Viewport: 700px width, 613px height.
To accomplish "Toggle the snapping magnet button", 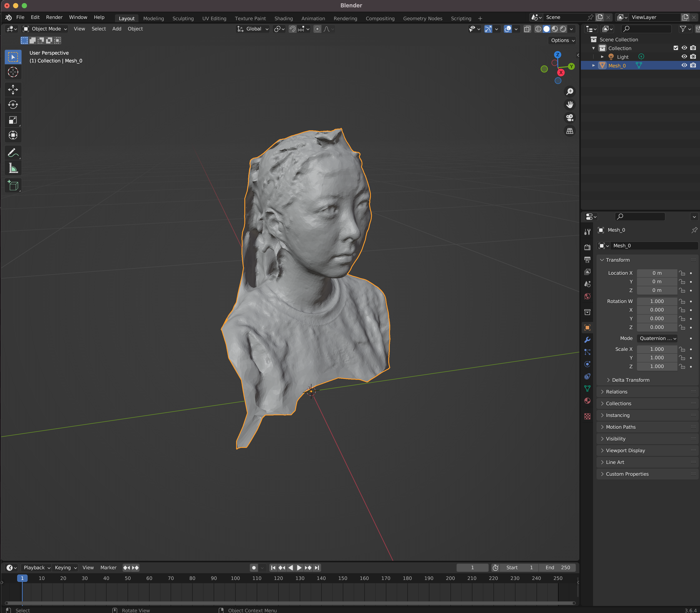I will [293, 29].
